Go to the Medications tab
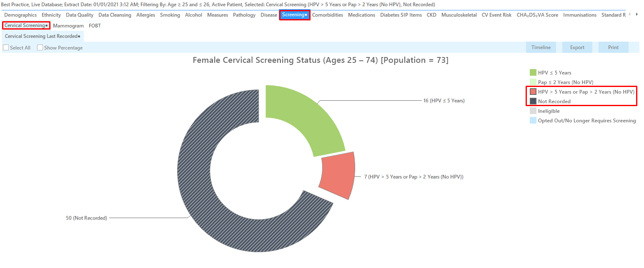 tap(361, 15)
